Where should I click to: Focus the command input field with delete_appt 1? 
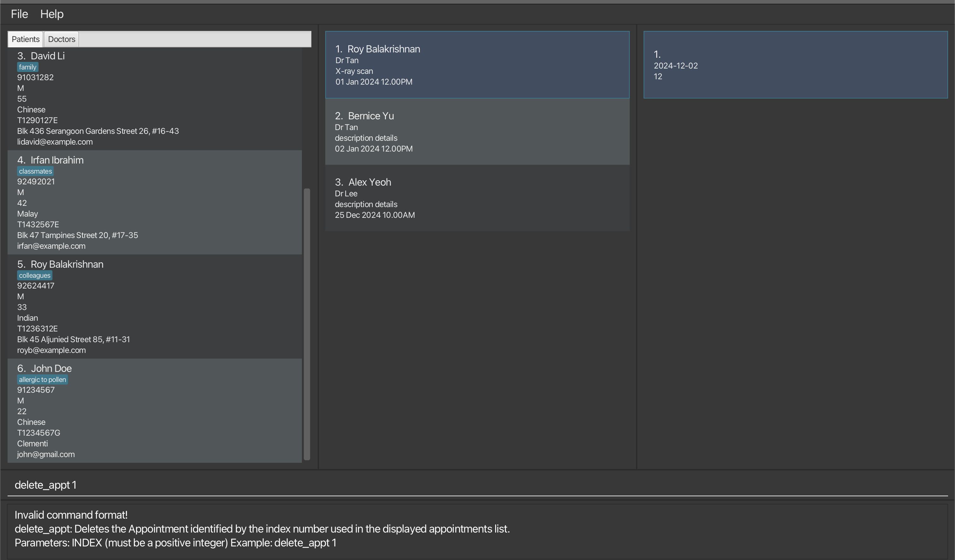[477, 485]
